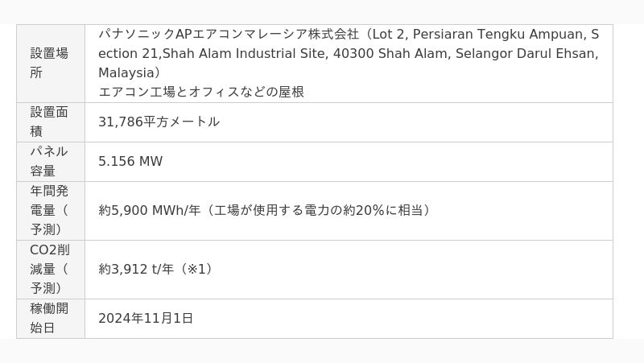
Task: Click the 設置場所 label cell
Action: [x=50, y=63]
